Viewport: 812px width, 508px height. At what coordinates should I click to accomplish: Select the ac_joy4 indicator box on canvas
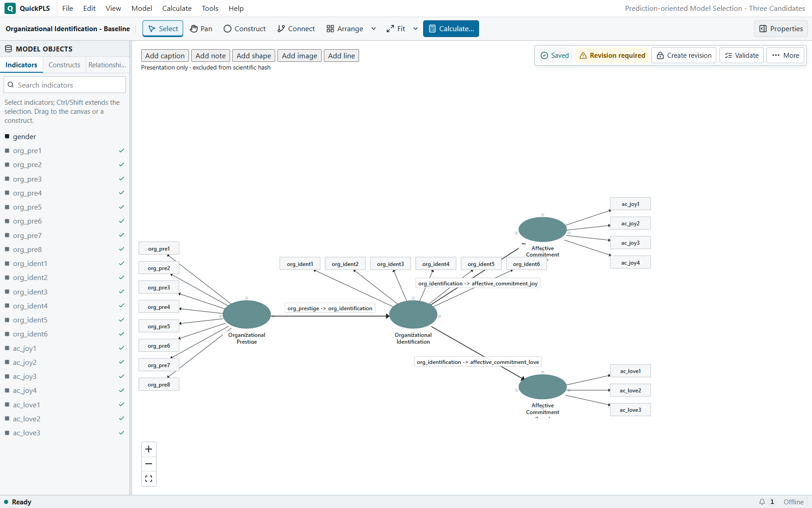[x=630, y=263]
